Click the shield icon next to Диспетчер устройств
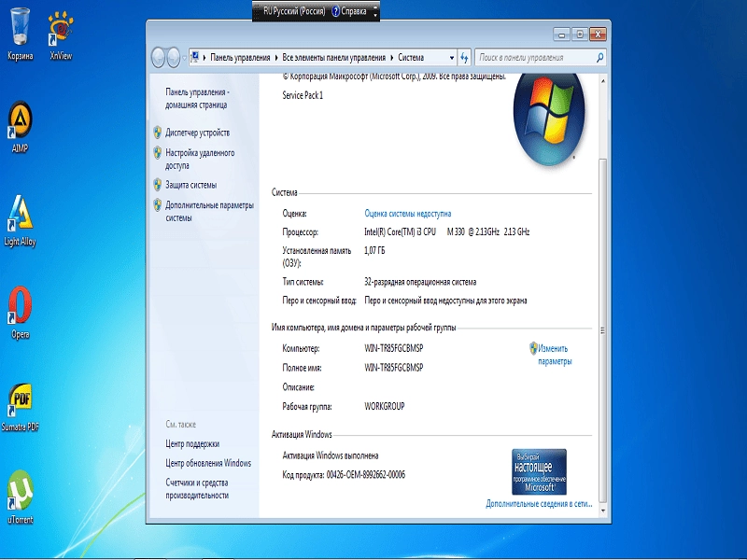The width and height of the screenshot is (747, 560). pyautogui.click(x=158, y=133)
